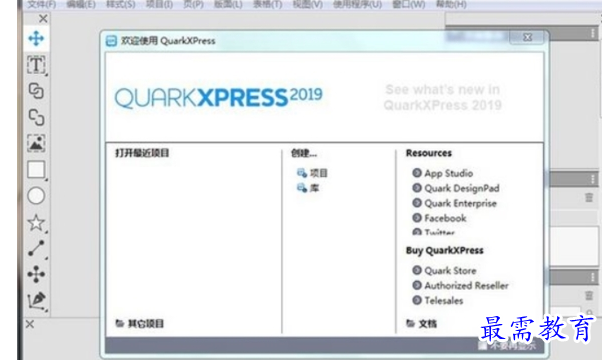Open the 文件(F) menu

point(41,5)
